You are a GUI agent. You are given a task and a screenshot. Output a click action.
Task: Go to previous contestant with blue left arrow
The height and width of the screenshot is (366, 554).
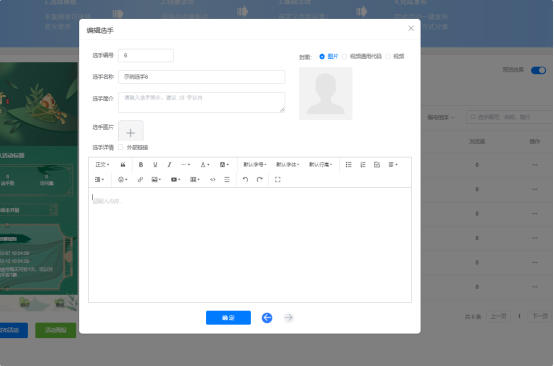pos(267,318)
